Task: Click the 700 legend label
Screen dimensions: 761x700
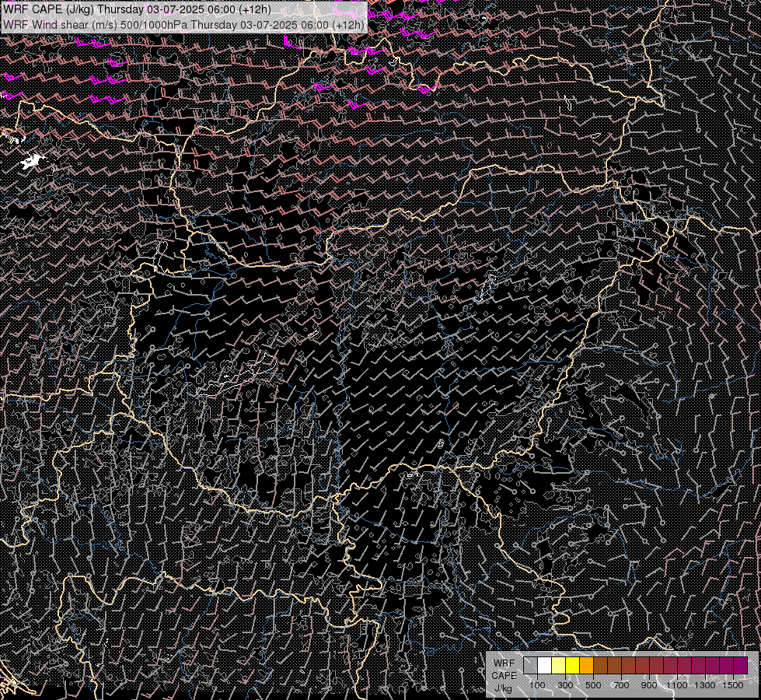Action: (x=621, y=685)
